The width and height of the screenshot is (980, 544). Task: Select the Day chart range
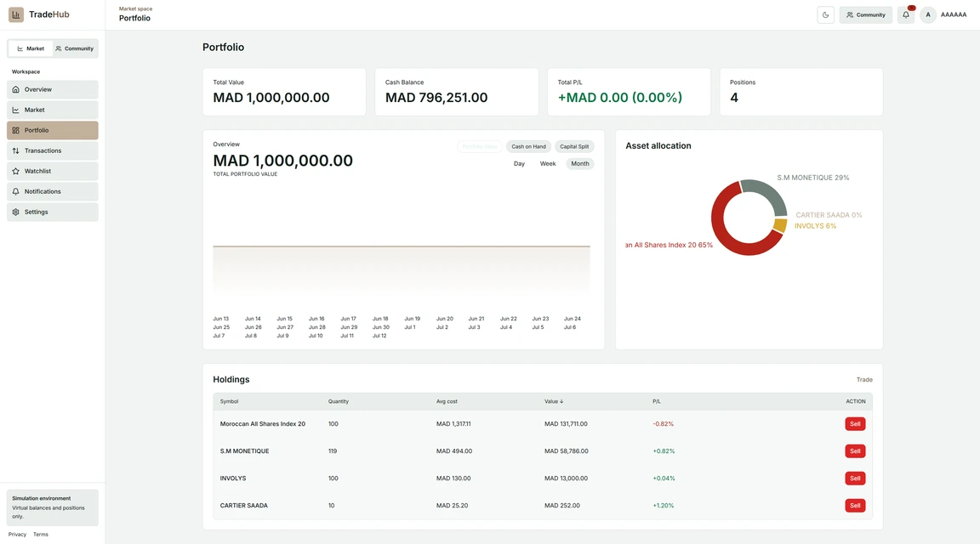click(x=519, y=164)
